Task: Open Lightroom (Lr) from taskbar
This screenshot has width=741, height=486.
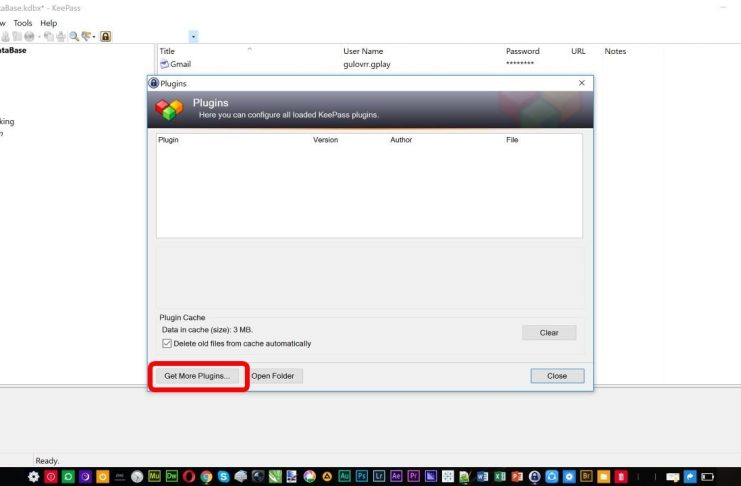Action: (x=379, y=476)
